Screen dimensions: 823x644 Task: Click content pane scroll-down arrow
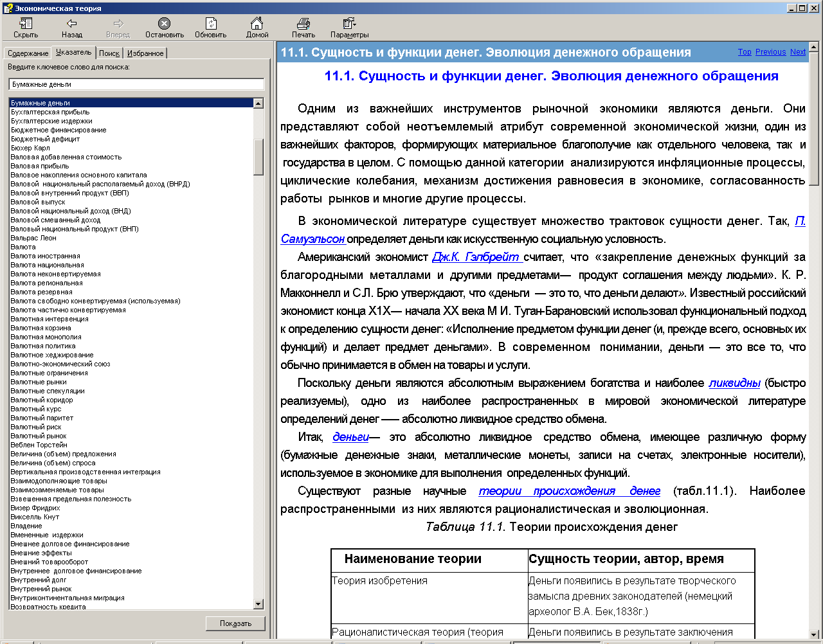pyautogui.click(x=814, y=634)
